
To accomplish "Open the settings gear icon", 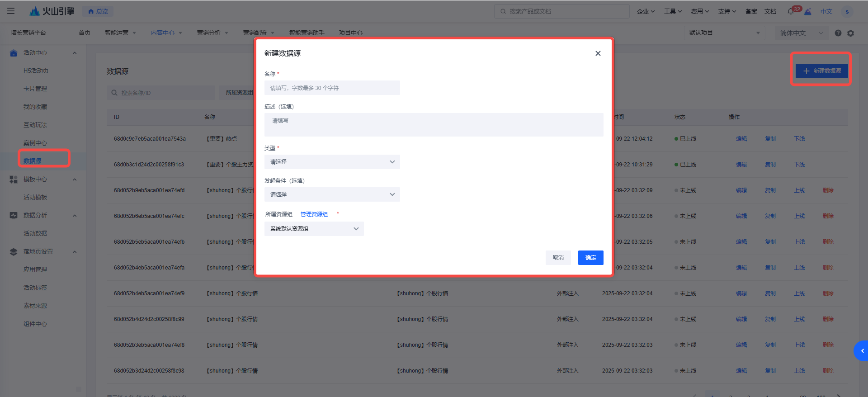I will 850,33.
